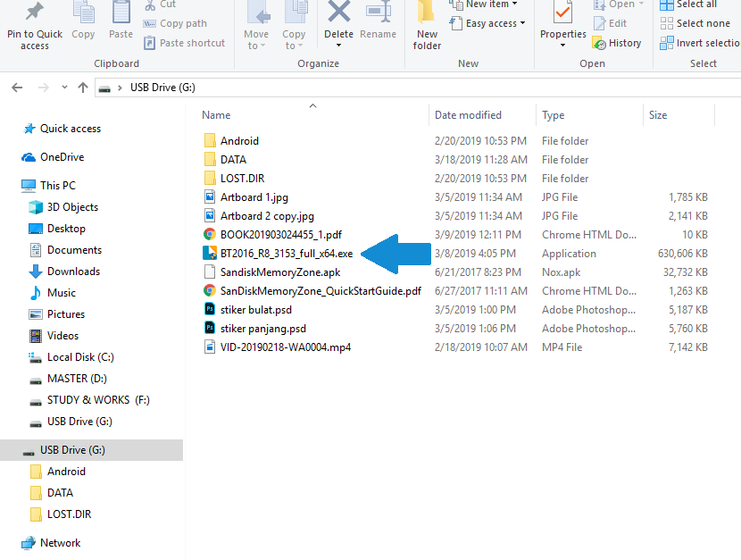Click History in the Open group
Image resolution: width=741 pixels, height=560 pixels.
pyautogui.click(x=617, y=43)
